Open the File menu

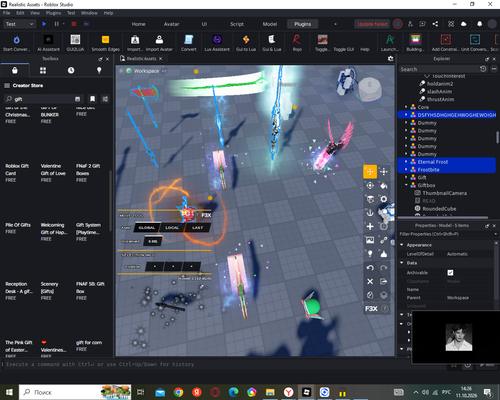(x=6, y=13)
